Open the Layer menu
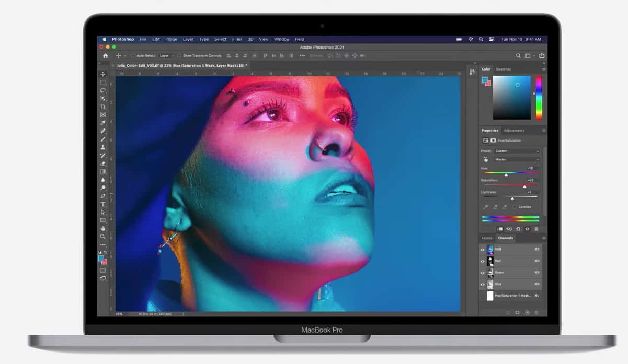This screenshot has height=364, width=628. pyautogui.click(x=188, y=39)
